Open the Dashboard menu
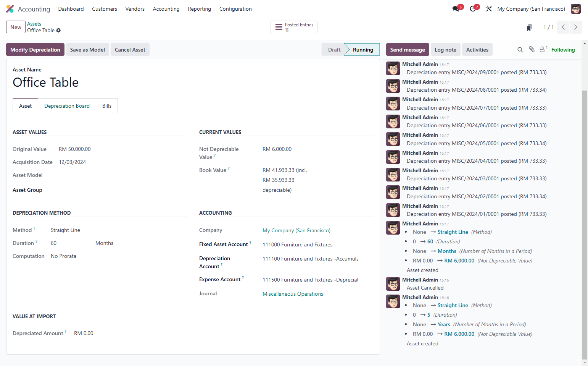 (71, 9)
